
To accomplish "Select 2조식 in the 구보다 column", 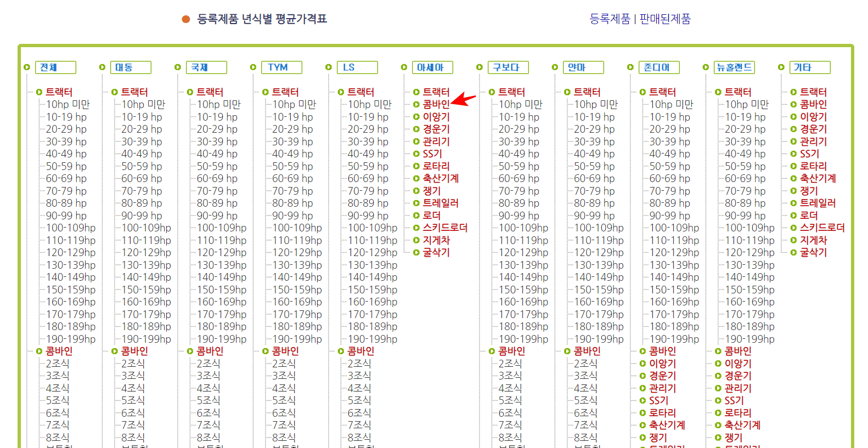I will pyautogui.click(x=510, y=364).
